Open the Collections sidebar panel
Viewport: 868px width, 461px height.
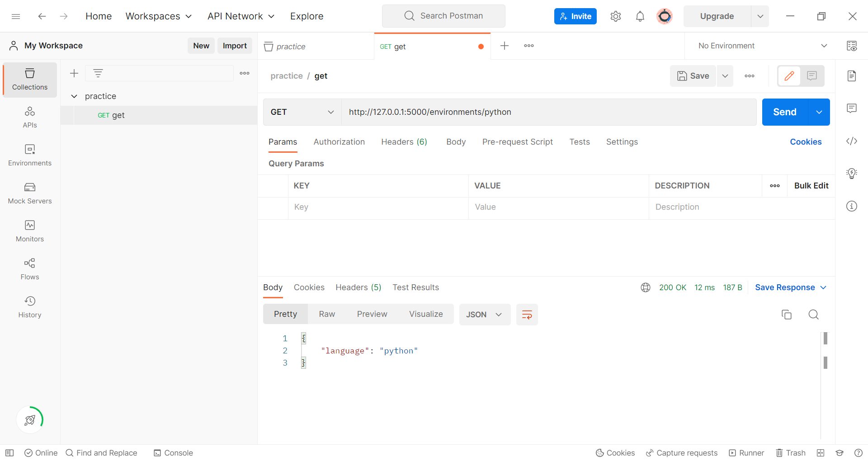pyautogui.click(x=30, y=80)
